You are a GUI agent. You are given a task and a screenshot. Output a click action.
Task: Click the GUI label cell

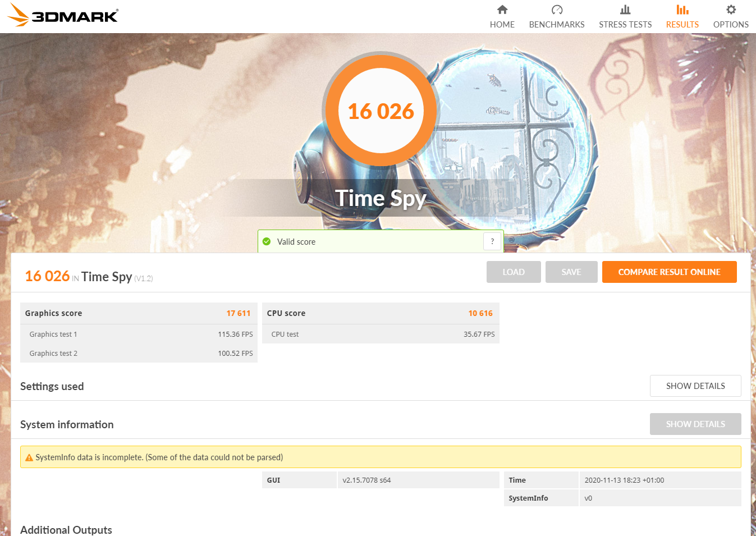coord(299,480)
